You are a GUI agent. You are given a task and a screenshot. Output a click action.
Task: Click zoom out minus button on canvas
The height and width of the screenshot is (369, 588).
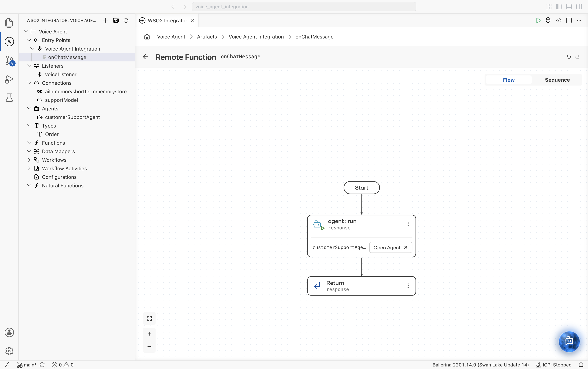[149, 346]
